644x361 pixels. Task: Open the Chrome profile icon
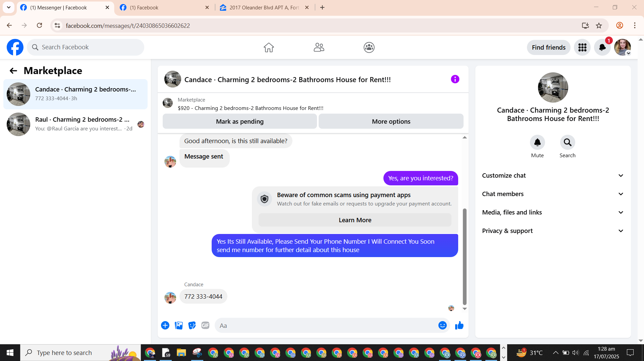coord(620,25)
